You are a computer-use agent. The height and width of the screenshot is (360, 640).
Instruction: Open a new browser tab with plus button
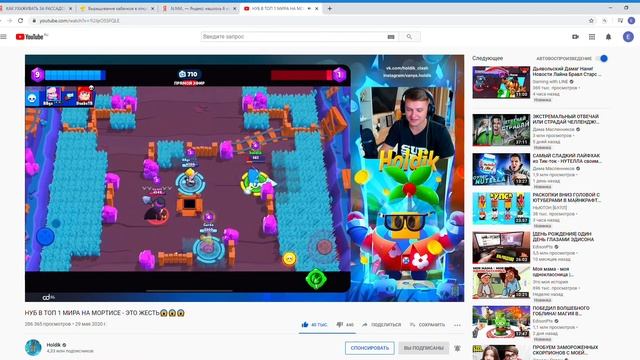(x=329, y=8)
